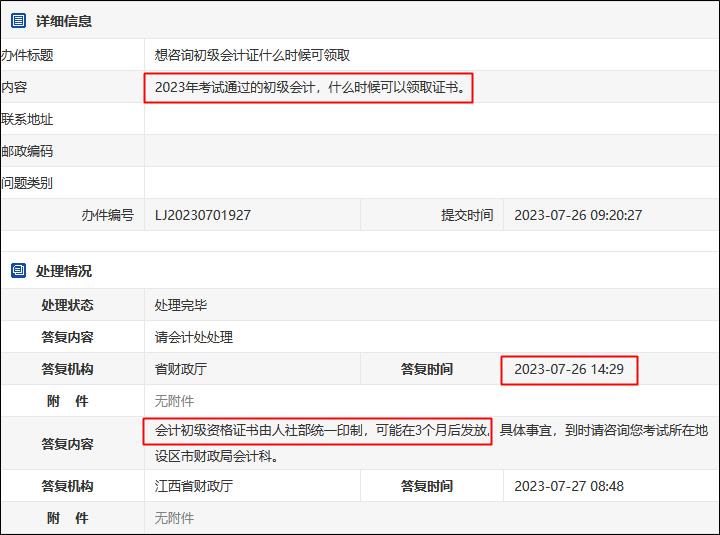This screenshot has width=720, height=535.
Task: Click the empty 邮政编码 value field
Action: [x=430, y=151]
